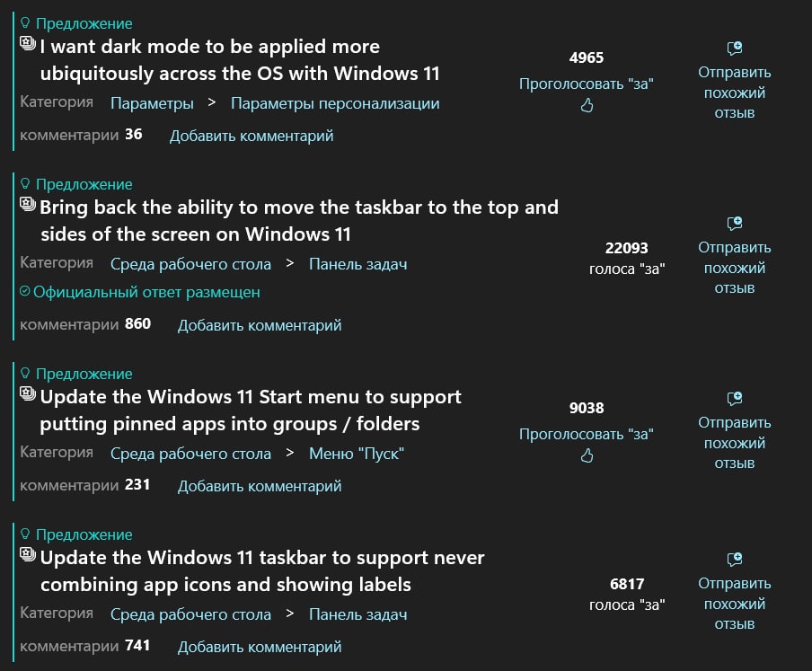Click the collection badge icon beside dark mode title

(x=28, y=43)
